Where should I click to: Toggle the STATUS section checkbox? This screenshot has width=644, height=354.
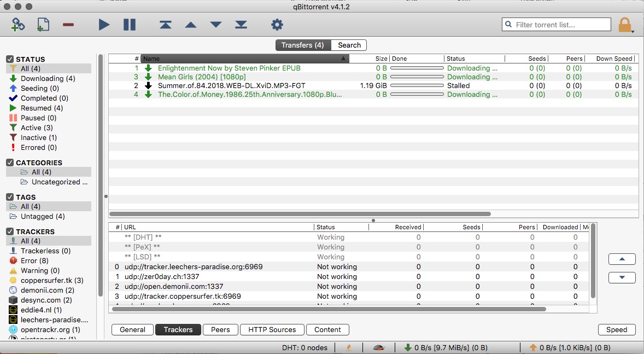click(10, 59)
